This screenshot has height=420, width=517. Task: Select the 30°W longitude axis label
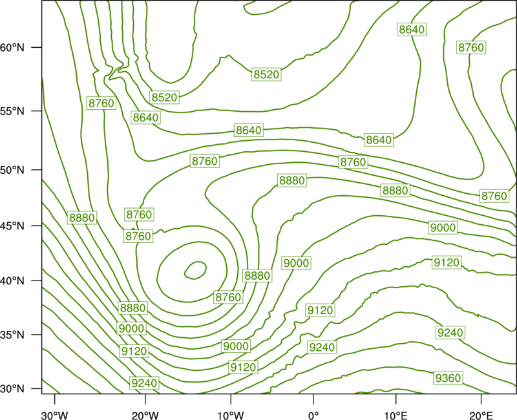tap(55, 415)
